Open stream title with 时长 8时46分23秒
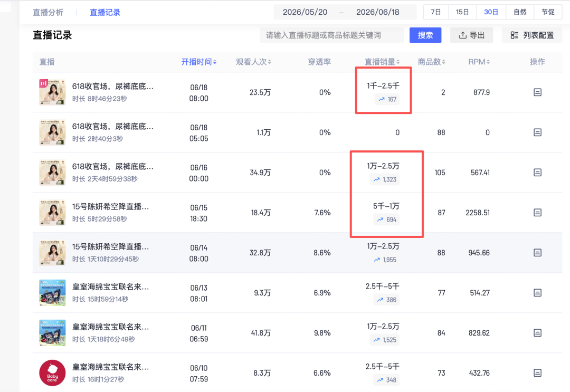This screenshot has width=570, height=392. [x=113, y=87]
